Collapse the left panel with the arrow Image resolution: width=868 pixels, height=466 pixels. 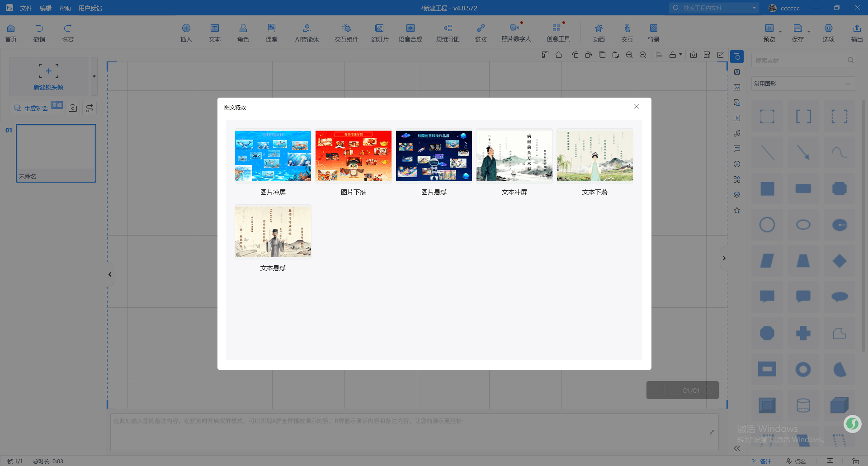click(x=110, y=274)
